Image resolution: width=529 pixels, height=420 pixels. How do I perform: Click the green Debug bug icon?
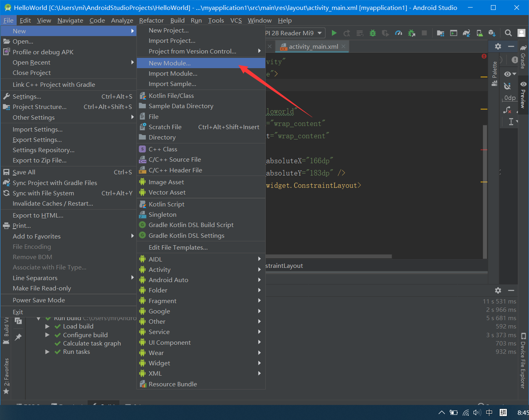tap(372, 33)
